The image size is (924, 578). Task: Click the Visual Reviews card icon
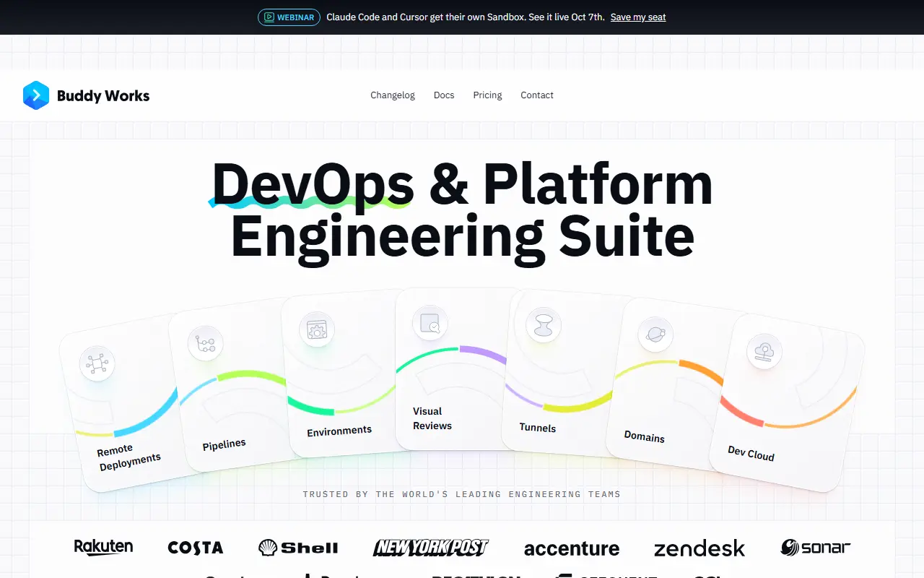[x=430, y=323]
